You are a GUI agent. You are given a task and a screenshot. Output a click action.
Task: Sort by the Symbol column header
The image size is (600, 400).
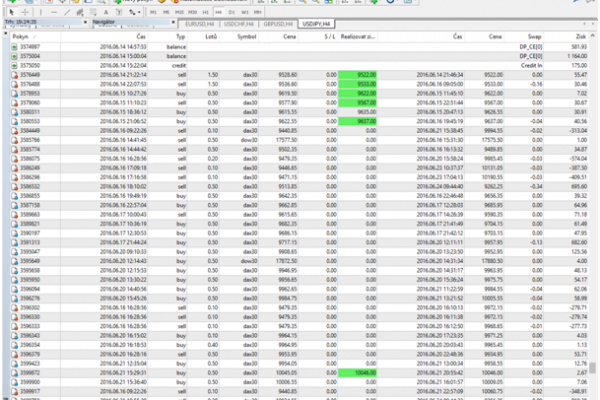[239, 37]
